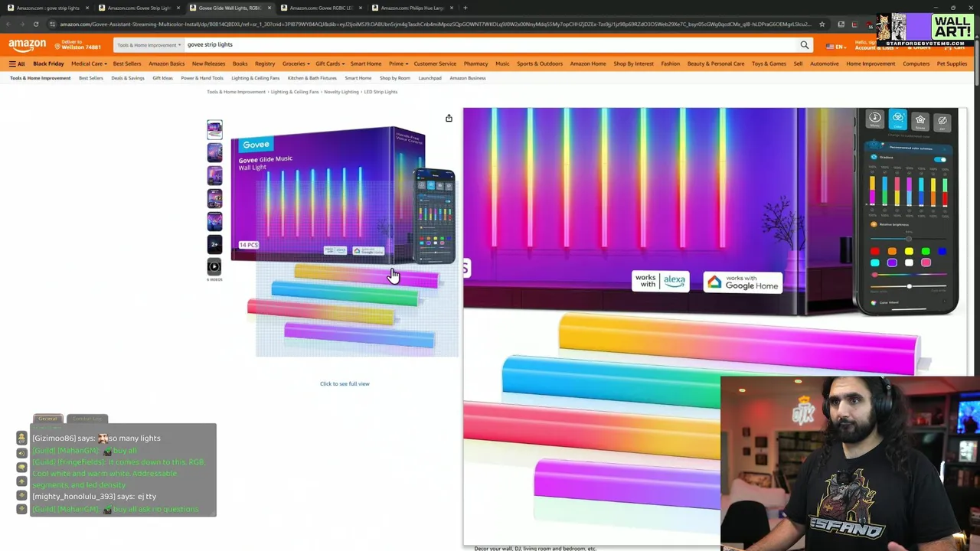
Task: Open Best Sellers in main nav
Action: click(127, 64)
